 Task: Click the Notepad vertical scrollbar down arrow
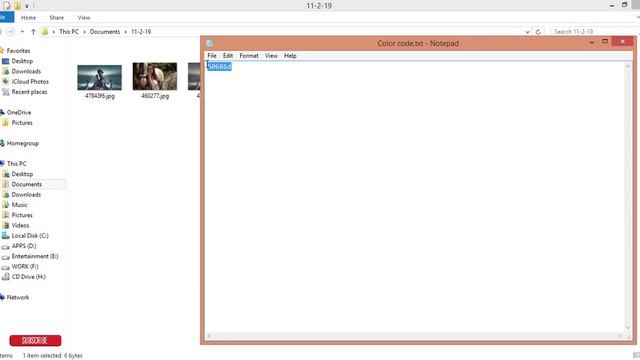pyautogui.click(x=628, y=328)
